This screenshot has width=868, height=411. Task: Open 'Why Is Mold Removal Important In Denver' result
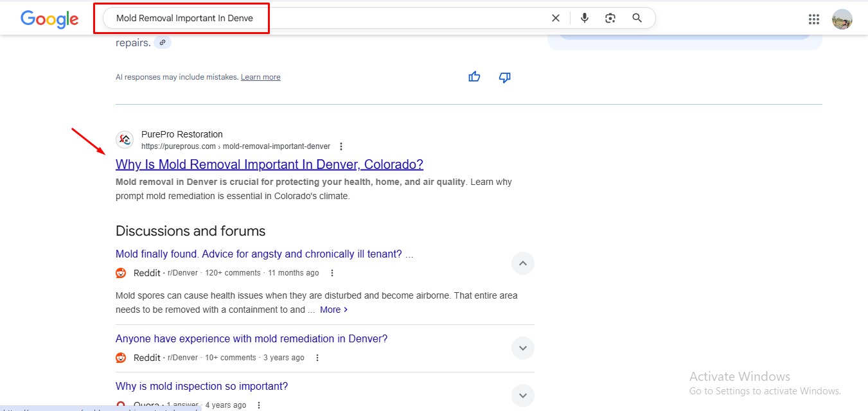[269, 164]
